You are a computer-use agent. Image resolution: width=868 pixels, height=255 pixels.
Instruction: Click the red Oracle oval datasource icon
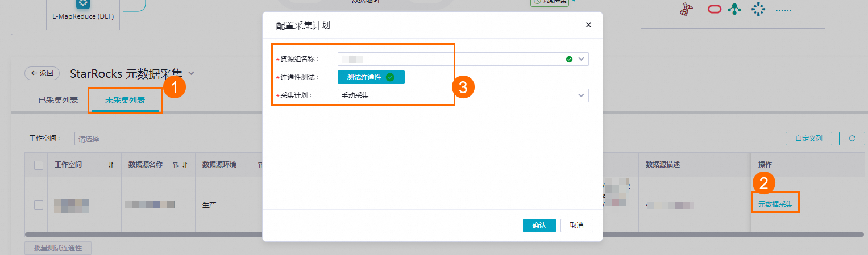[714, 10]
